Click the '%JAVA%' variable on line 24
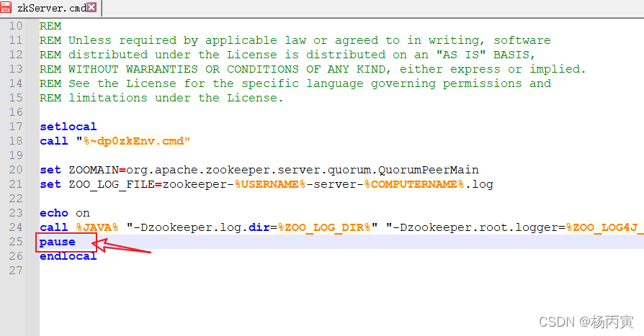 [x=97, y=227]
